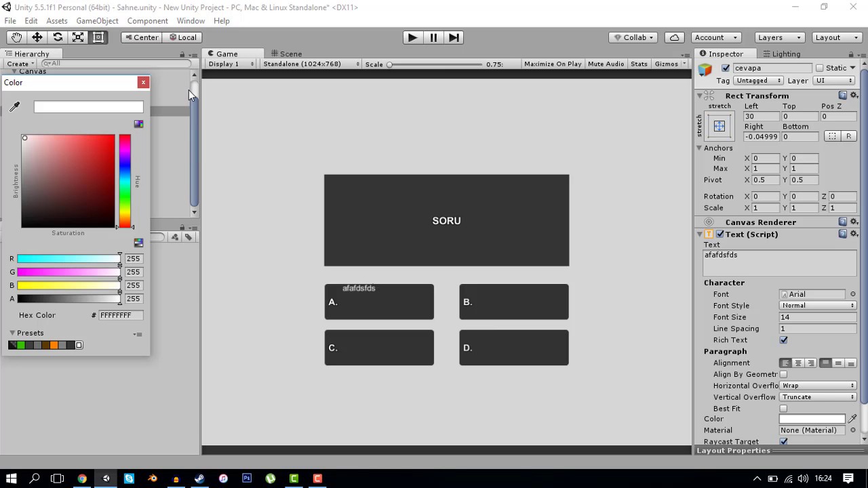Toggle cevapa object active checkbox
Image resolution: width=868 pixels, height=488 pixels.
coord(726,68)
